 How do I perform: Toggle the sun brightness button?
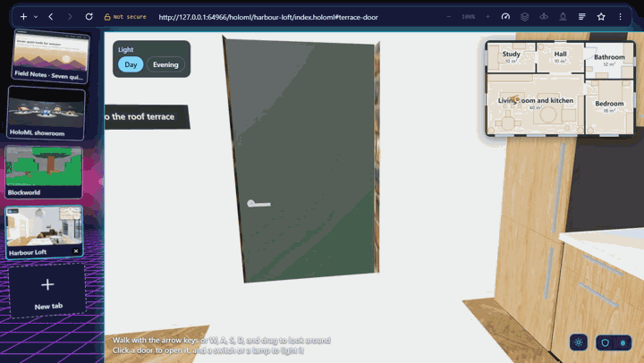pyautogui.click(x=579, y=342)
